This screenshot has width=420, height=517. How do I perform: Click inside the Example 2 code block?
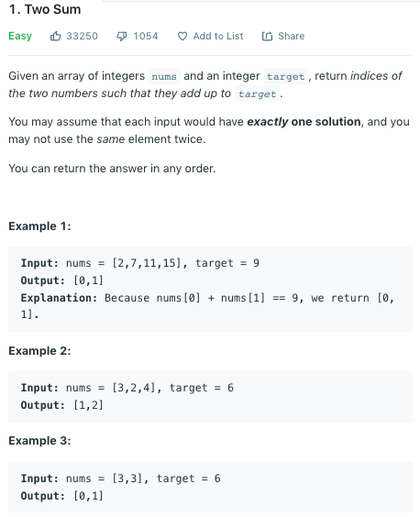210,396
